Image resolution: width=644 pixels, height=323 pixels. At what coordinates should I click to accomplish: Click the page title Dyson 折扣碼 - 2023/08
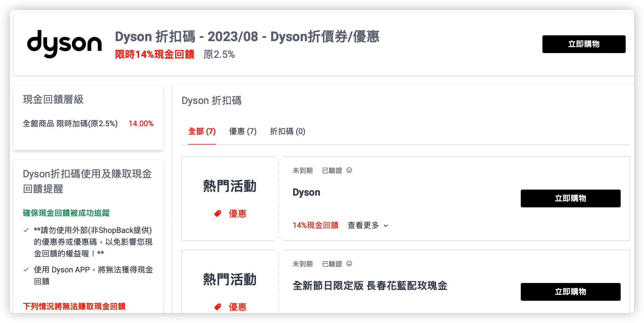pos(247,37)
